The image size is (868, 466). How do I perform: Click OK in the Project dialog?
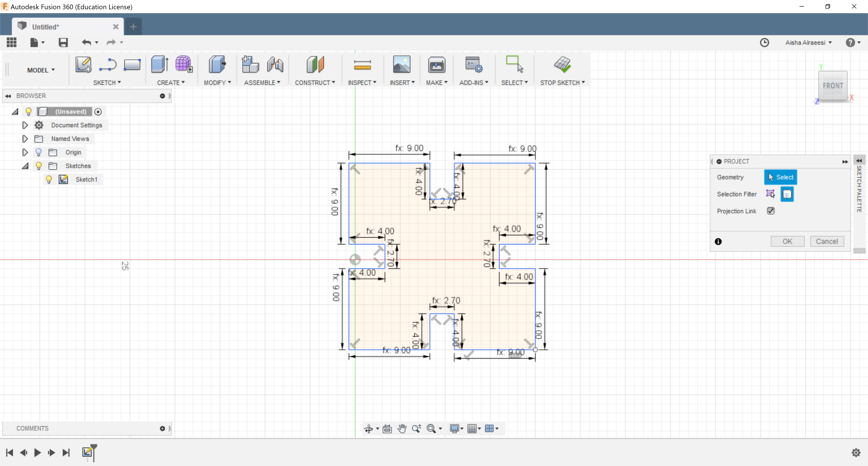pyautogui.click(x=787, y=241)
